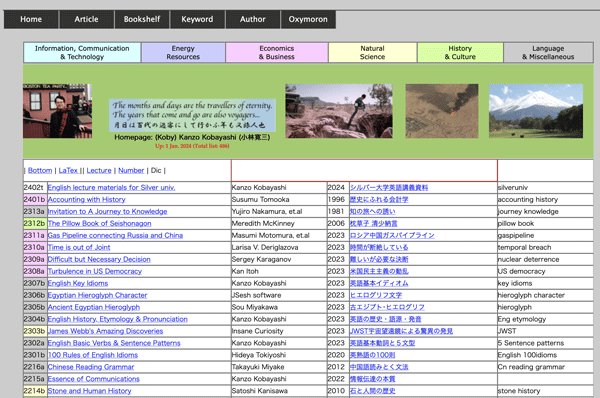The width and height of the screenshot is (600, 398).
Task: Open Japanese link 英熟語の100則
Action: tap(373, 355)
